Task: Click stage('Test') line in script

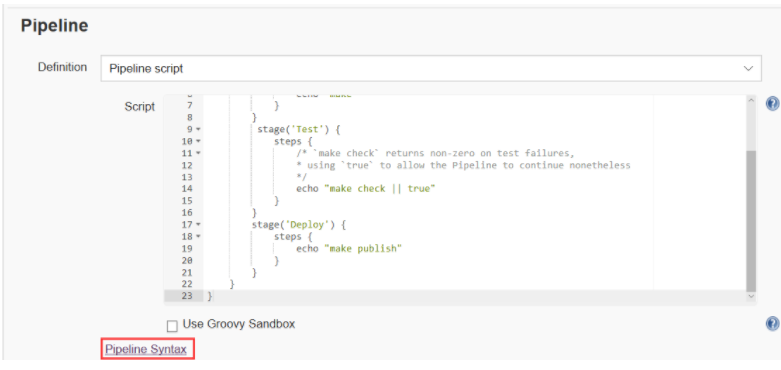Action: click(x=298, y=129)
